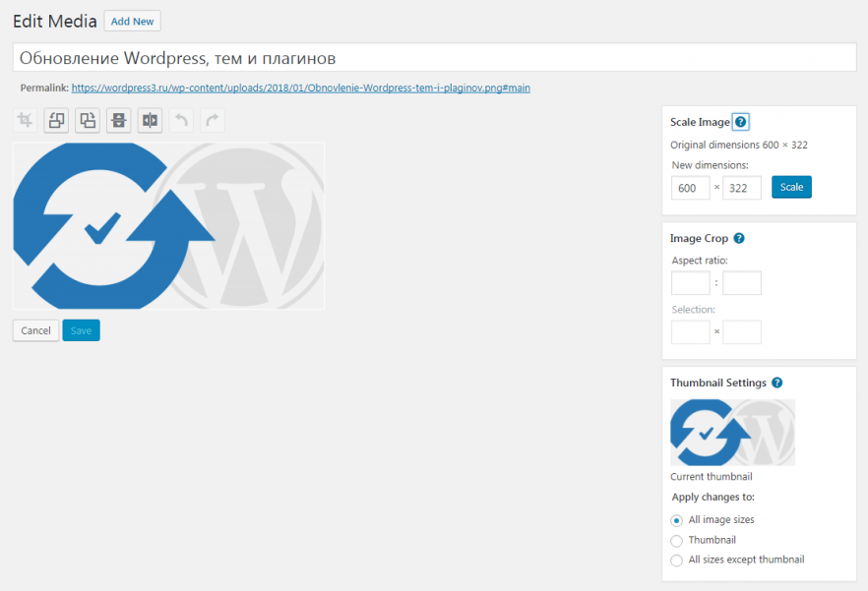Open the permalink URL
868x591 pixels.
click(301, 88)
